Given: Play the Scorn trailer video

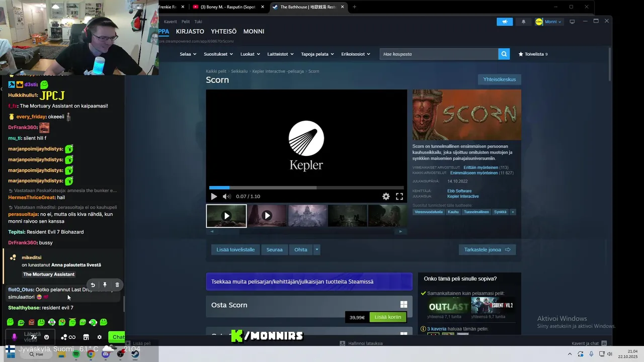Looking at the screenshot, I should point(214,197).
